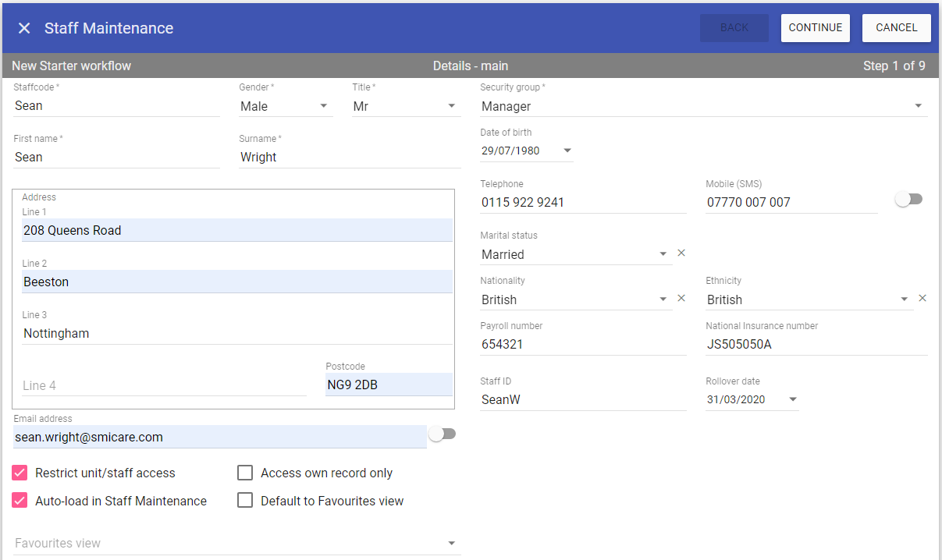
Task: Clear the Ethnicity field value
Action: (x=922, y=299)
